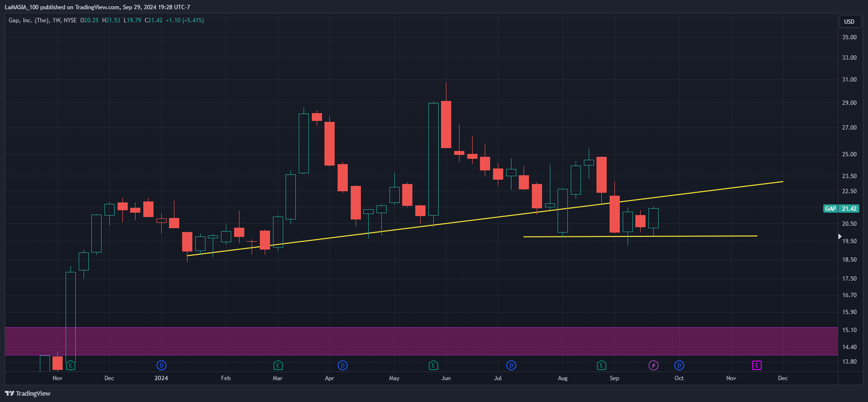This screenshot has width=868, height=402.
Task: Click the H21.53 high value
Action: [111, 20]
